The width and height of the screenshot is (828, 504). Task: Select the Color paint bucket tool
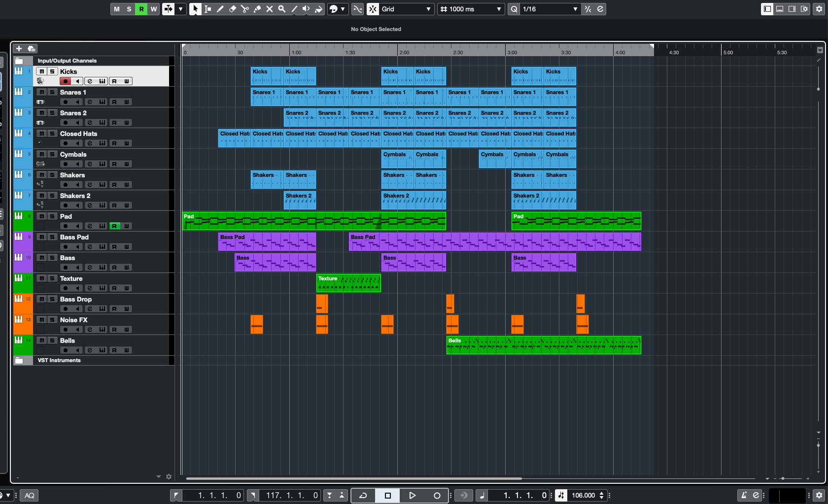[319, 9]
